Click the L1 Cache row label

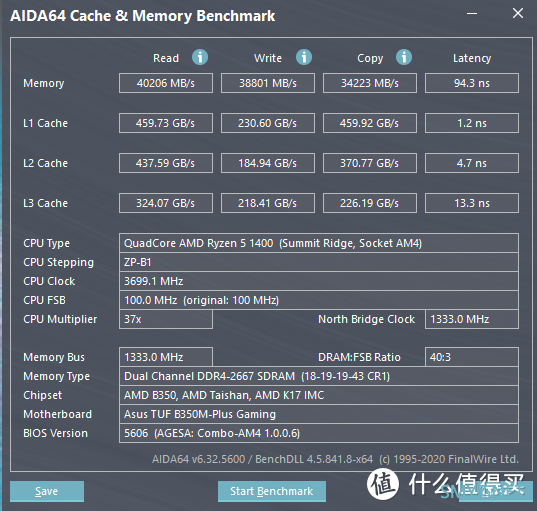pos(45,123)
